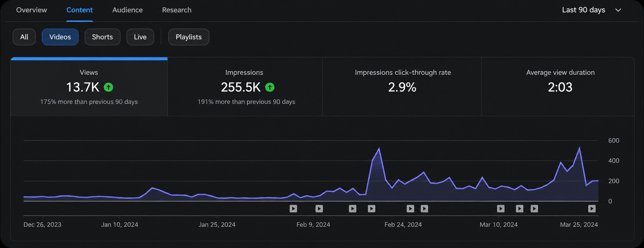Choose the Live filter chip
644x248 pixels.
coord(140,37)
